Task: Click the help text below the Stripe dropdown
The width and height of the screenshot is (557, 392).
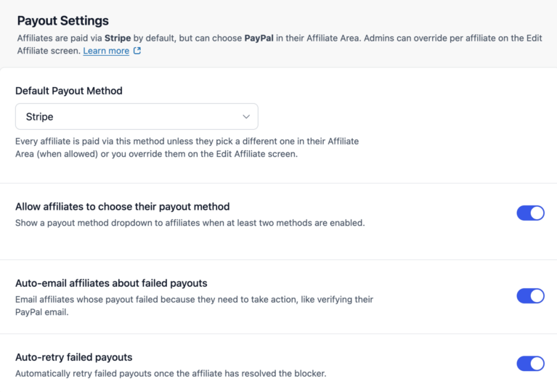Action: pos(187,147)
